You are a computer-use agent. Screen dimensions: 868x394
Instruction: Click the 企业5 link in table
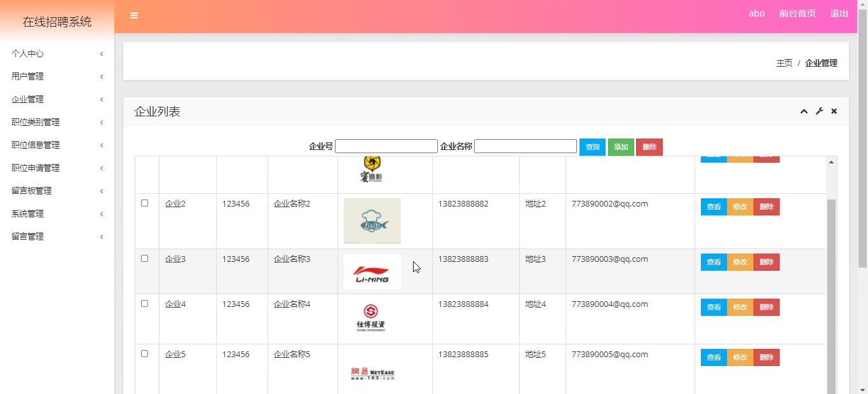(x=175, y=355)
